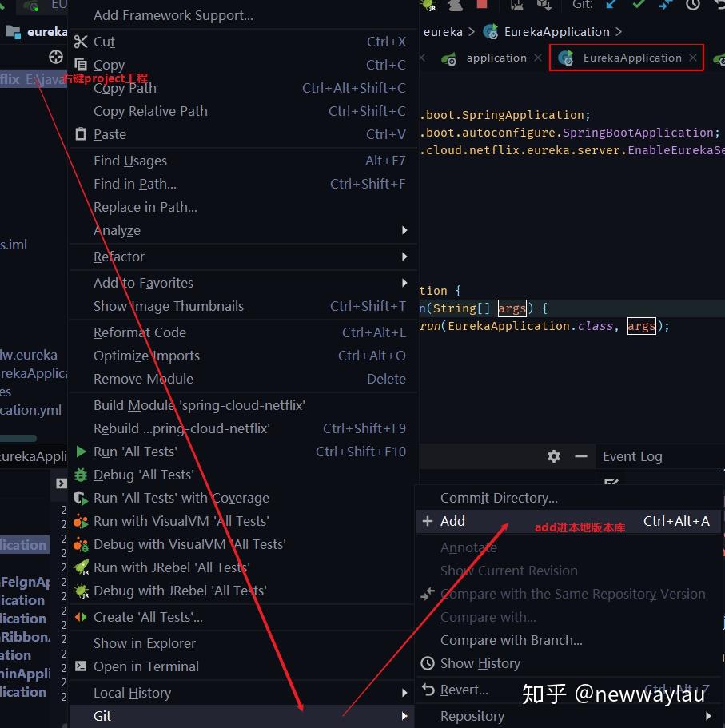The image size is (725, 728).
Task: Click Add in the Git submenu
Action: [568, 521]
